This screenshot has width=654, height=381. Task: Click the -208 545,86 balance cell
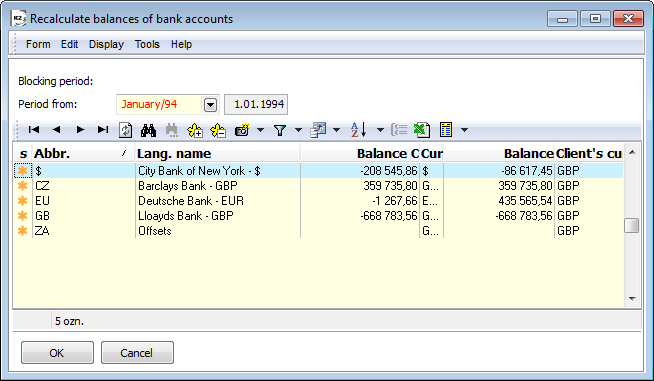(x=360, y=171)
